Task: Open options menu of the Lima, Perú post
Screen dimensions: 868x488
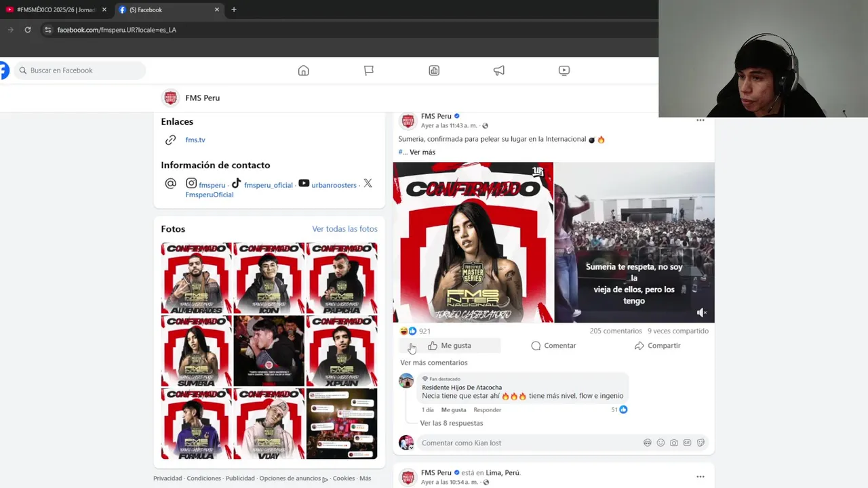Action: (x=701, y=476)
